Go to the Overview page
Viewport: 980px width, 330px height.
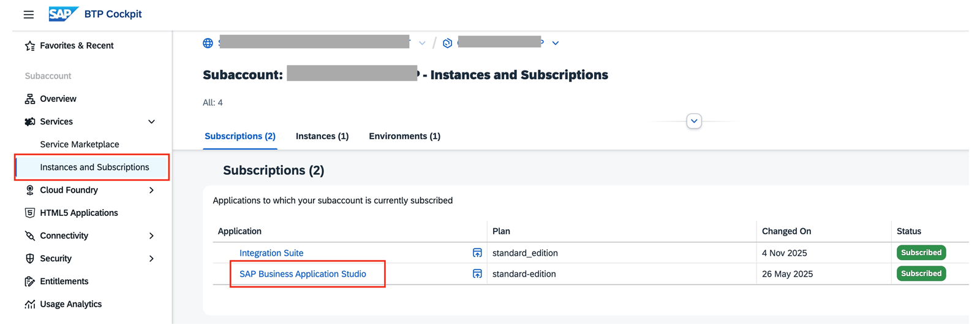coord(58,99)
